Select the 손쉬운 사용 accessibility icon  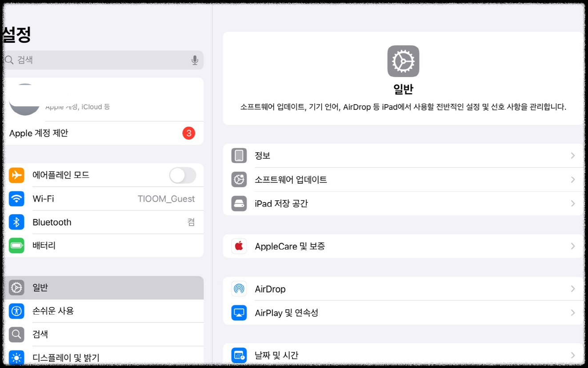[x=16, y=311]
